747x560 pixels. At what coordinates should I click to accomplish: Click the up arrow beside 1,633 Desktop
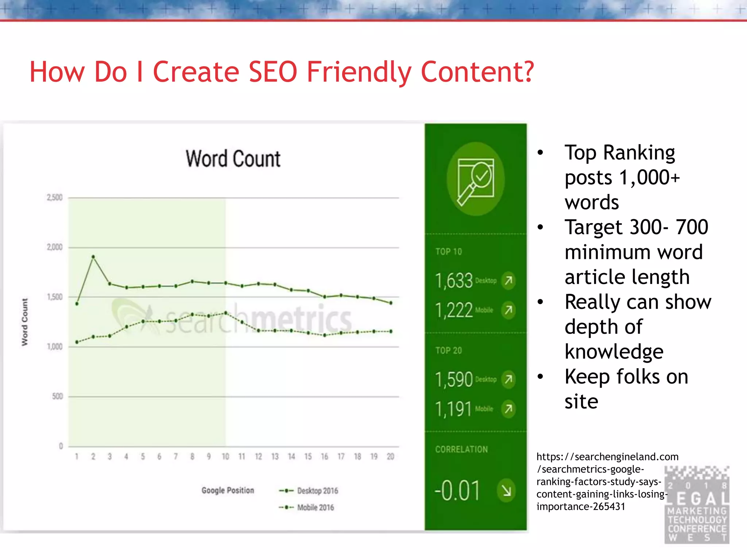[508, 280]
